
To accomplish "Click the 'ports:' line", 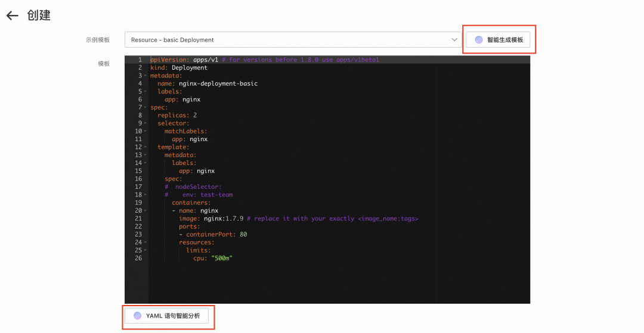I will pyautogui.click(x=190, y=226).
